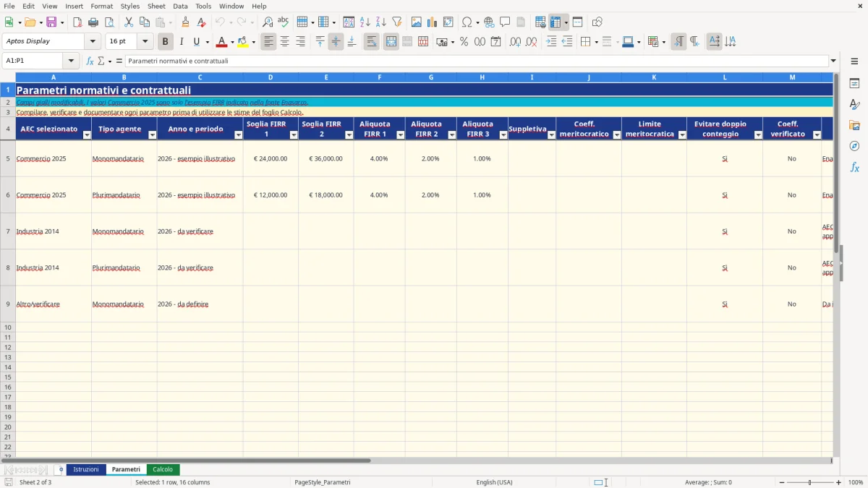This screenshot has width=868, height=488.
Task: Expand the formula bar arrow
Action: point(833,61)
